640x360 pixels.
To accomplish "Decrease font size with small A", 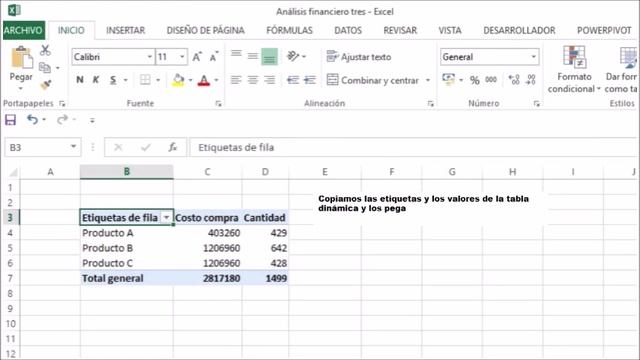I will pos(214,57).
